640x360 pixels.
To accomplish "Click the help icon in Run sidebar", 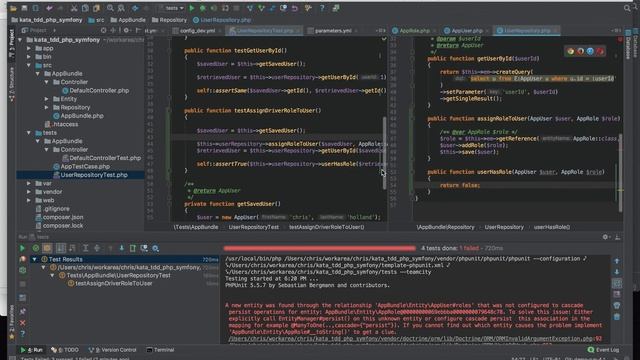I will [x=22, y=334].
